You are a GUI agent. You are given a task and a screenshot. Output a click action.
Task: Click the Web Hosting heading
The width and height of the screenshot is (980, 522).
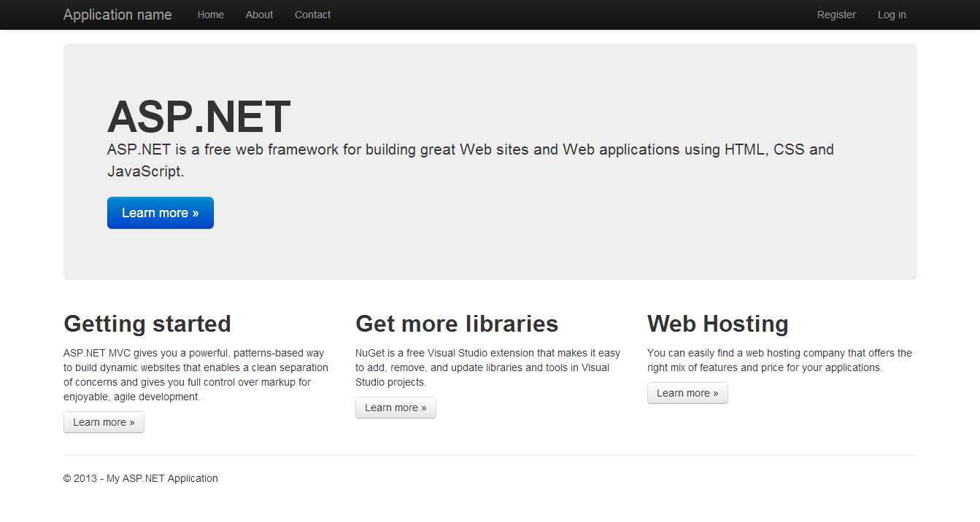point(718,324)
